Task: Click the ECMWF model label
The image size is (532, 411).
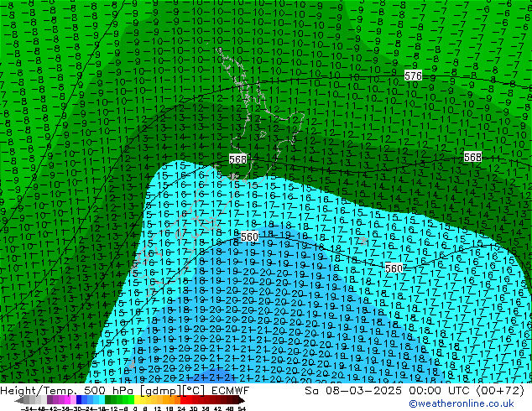Action: point(231,391)
